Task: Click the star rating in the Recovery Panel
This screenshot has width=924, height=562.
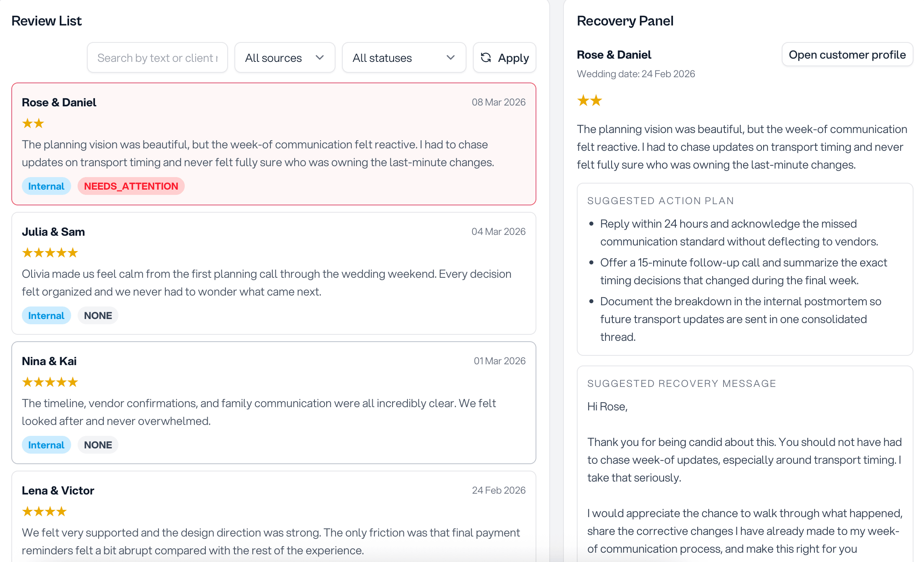Action: [590, 101]
